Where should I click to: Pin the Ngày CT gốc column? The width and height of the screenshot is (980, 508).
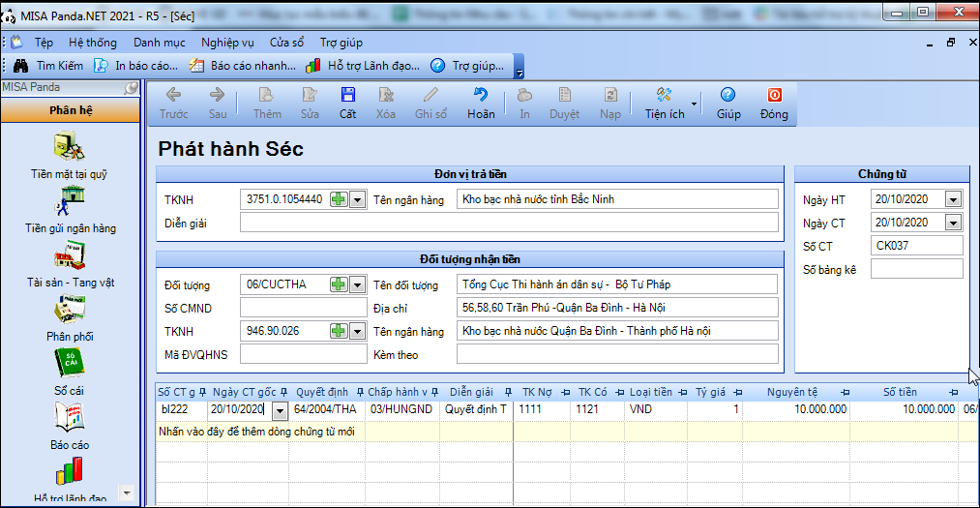(x=283, y=393)
